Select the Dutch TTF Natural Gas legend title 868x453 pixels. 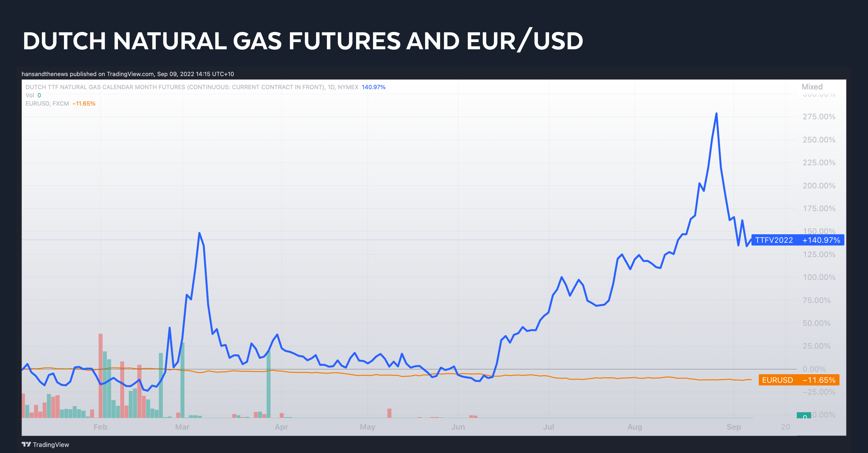tap(192, 87)
